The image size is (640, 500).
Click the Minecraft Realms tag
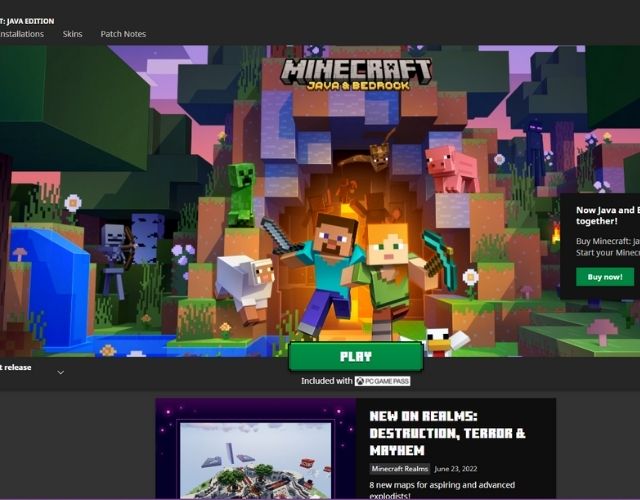point(400,469)
